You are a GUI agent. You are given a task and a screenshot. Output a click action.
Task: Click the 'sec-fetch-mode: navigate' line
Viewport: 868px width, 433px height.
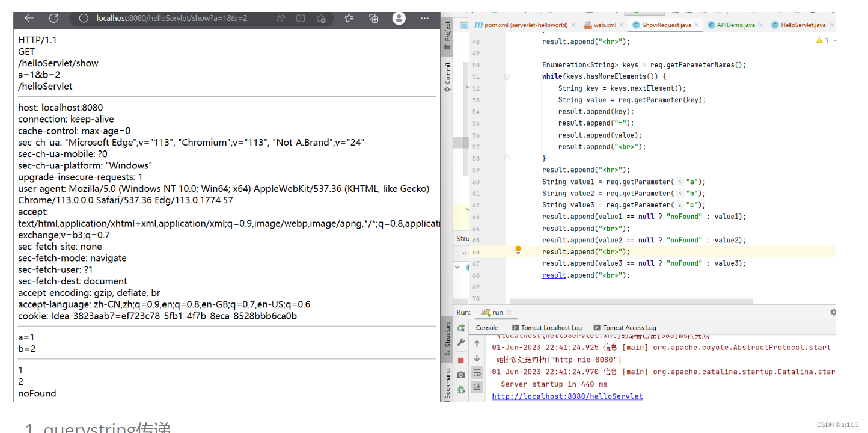[x=72, y=258]
